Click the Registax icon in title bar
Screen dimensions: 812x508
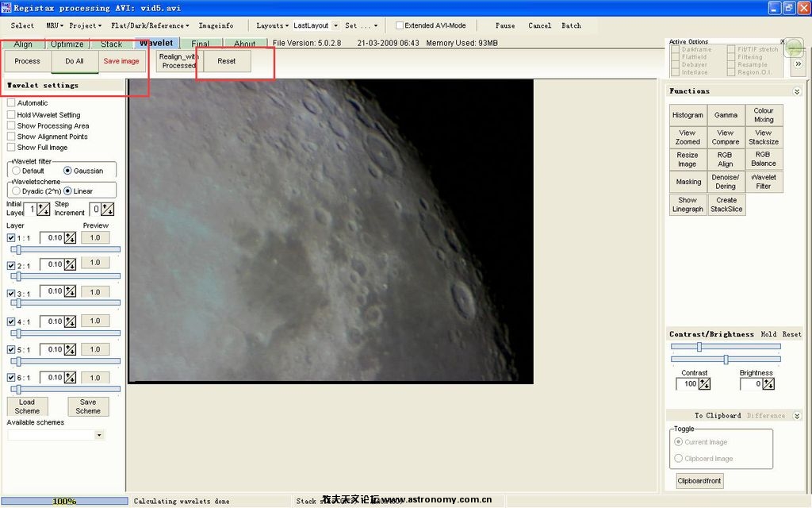point(6,7)
